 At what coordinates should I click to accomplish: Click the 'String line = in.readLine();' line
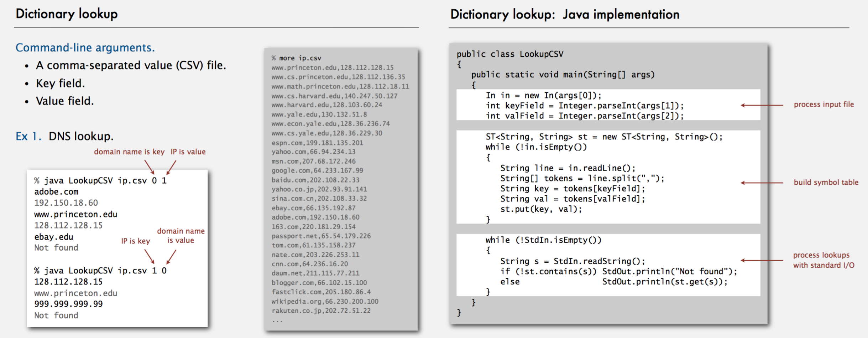point(568,168)
